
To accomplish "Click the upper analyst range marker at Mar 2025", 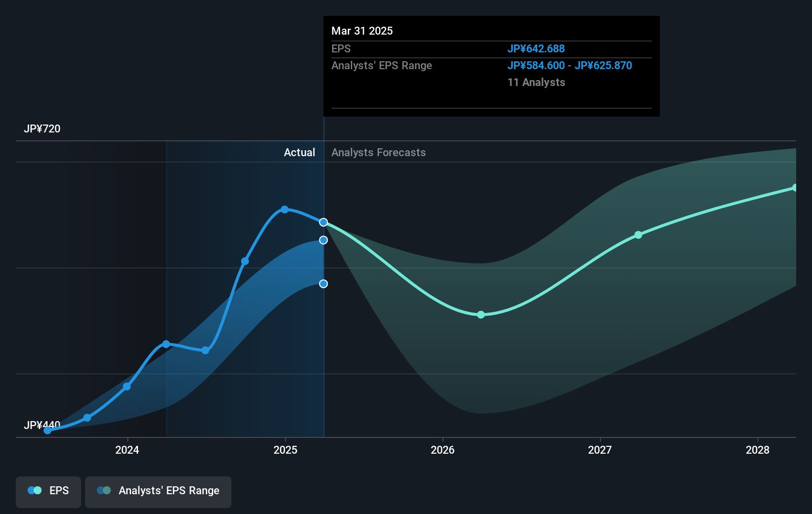I will pos(323,240).
